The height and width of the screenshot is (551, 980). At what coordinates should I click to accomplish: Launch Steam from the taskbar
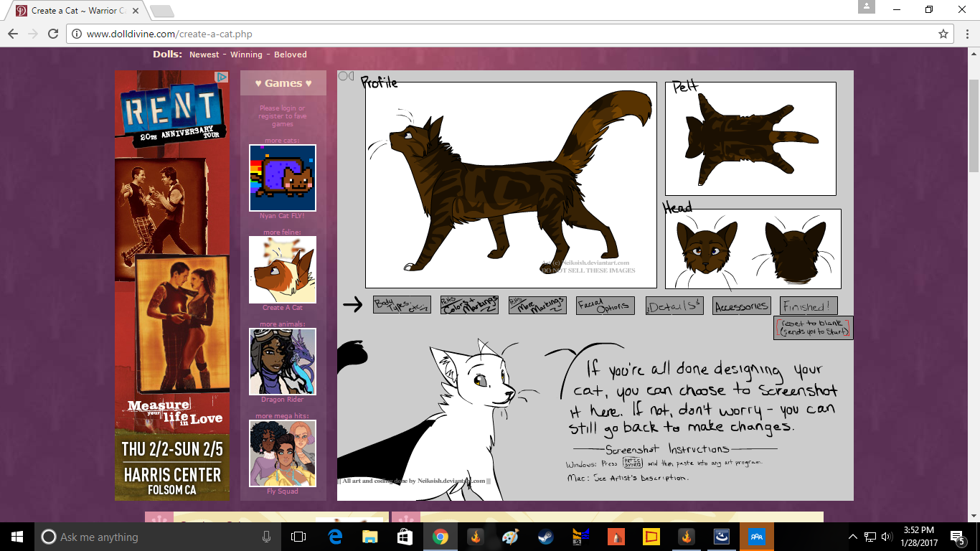[546, 537]
